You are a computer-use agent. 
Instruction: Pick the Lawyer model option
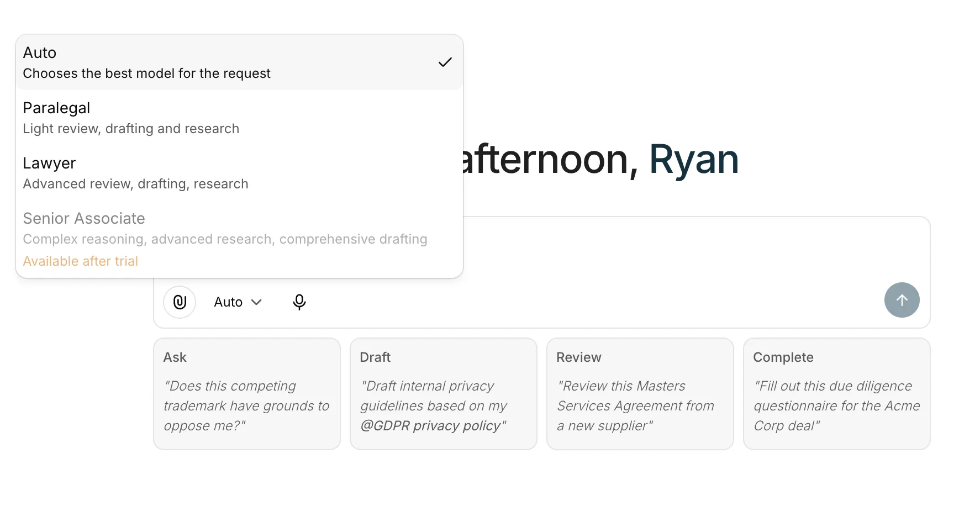pyautogui.click(x=135, y=173)
